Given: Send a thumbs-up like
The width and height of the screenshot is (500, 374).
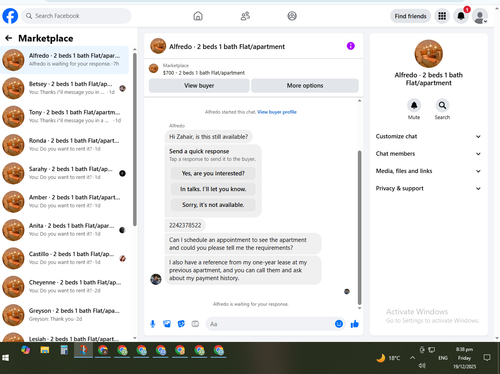Looking at the screenshot, I should (355, 324).
